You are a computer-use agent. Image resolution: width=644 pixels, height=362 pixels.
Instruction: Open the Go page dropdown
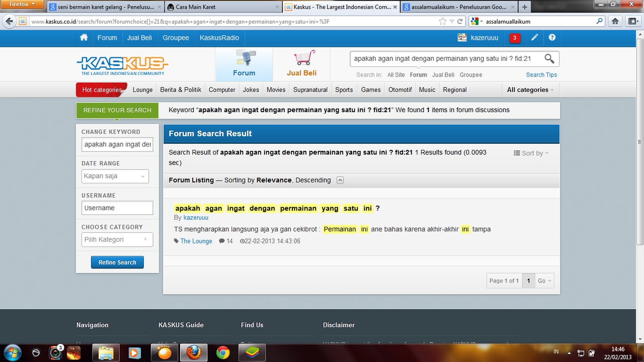tap(545, 281)
